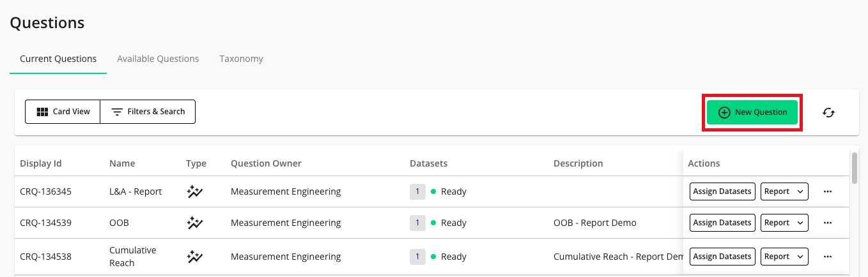This screenshot has width=868, height=277.
Task: Open the Taxonomy tab
Action: (x=241, y=59)
